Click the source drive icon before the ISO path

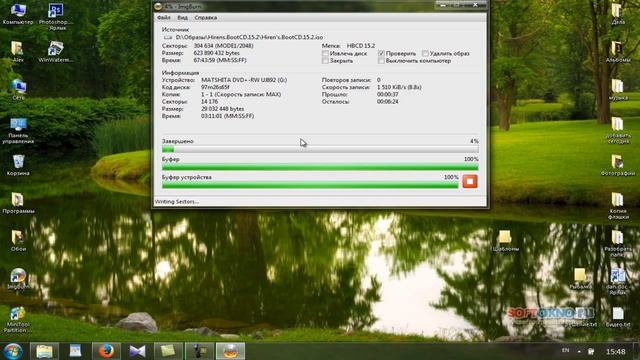[168, 37]
